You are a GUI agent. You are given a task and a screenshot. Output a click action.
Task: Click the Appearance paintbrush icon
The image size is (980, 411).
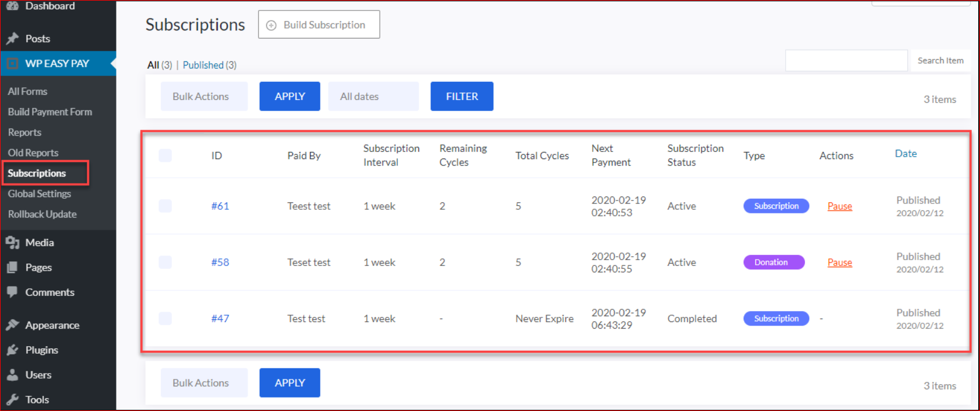pyautogui.click(x=12, y=325)
